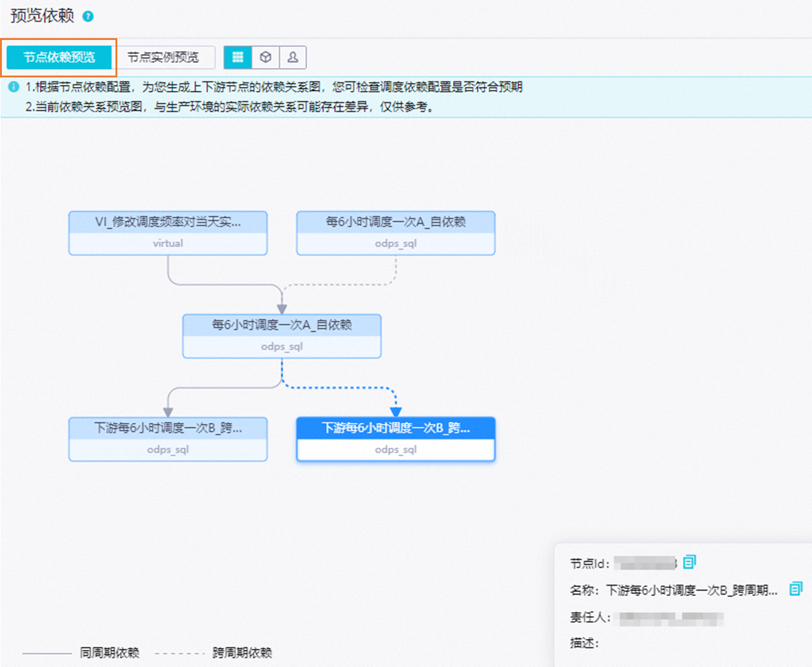Image resolution: width=812 pixels, height=667 pixels.
Task: Click the 责任人 label in the detail panel
Action: 590,617
